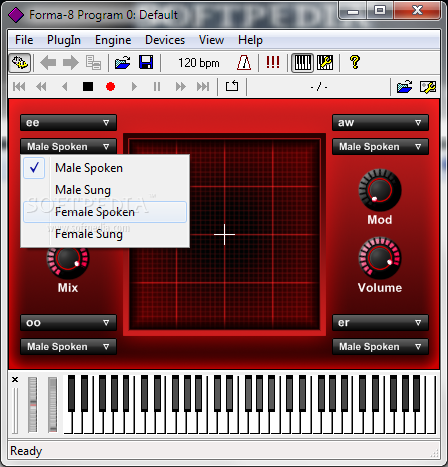The image size is (448, 467).
Task: Choose Female Spoken from the voice list
Action: click(105, 212)
